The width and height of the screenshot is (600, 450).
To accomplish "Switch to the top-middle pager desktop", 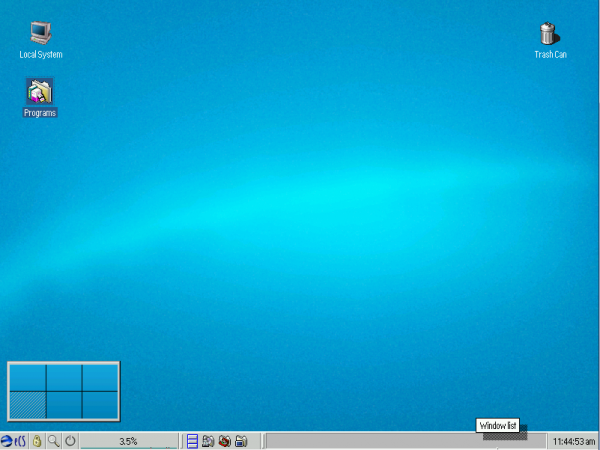I will pos(64,377).
